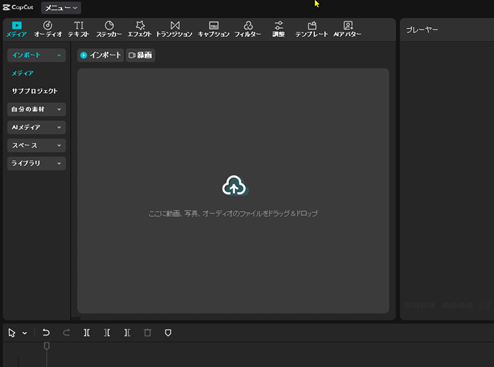Expand the スペース section
Screen dimensions: 494x367
(x=36, y=145)
